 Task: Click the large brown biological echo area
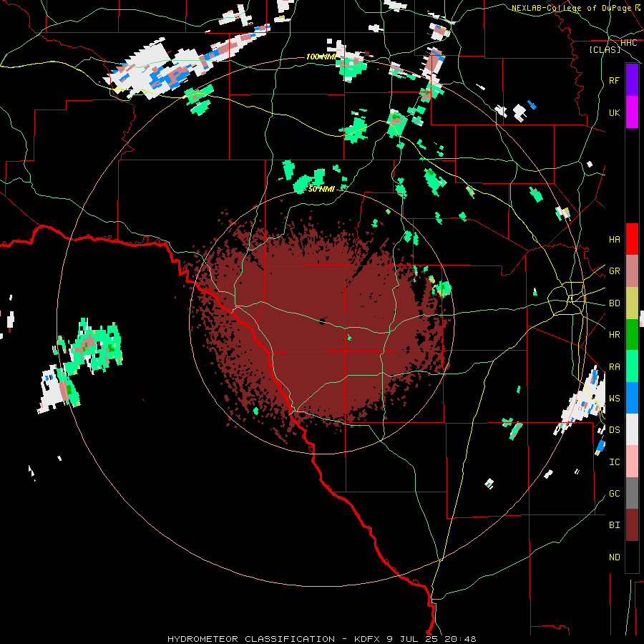(x=321, y=324)
